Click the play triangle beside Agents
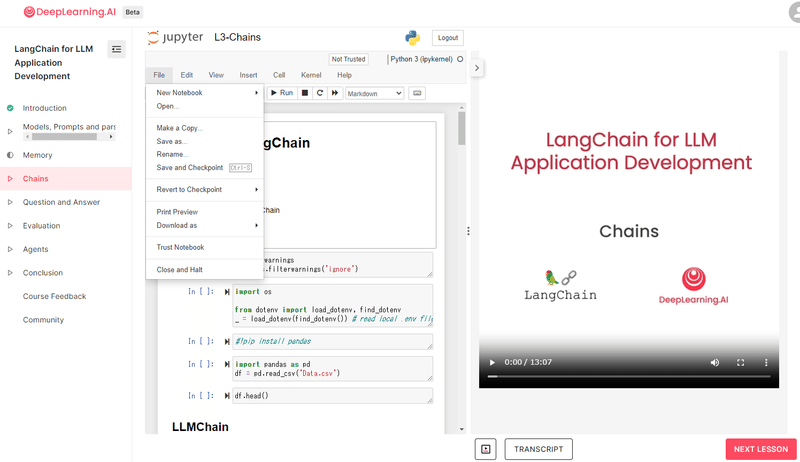Image resolution: width=800 pixels, height=462 pixels. point(10,249)
